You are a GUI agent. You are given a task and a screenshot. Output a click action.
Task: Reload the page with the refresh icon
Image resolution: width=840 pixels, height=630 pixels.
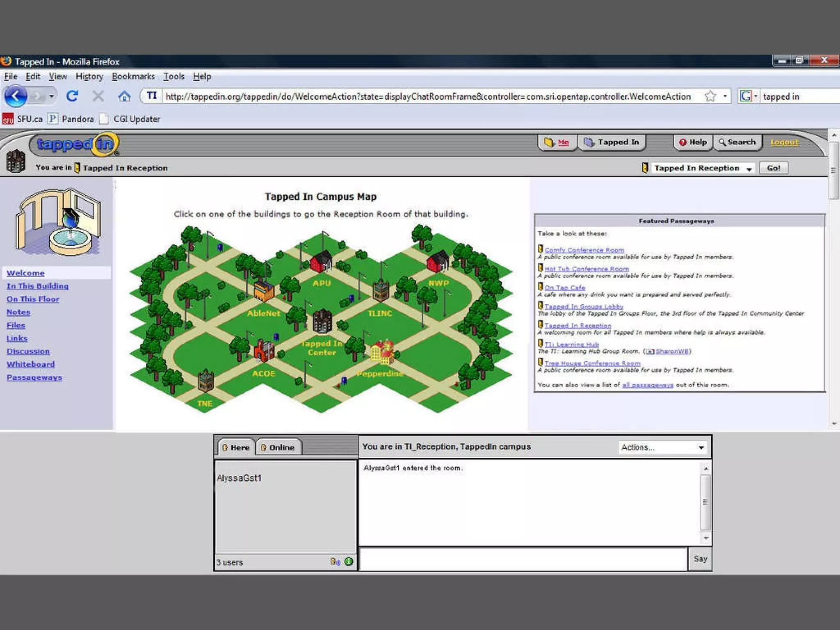(x=72, y=96)
